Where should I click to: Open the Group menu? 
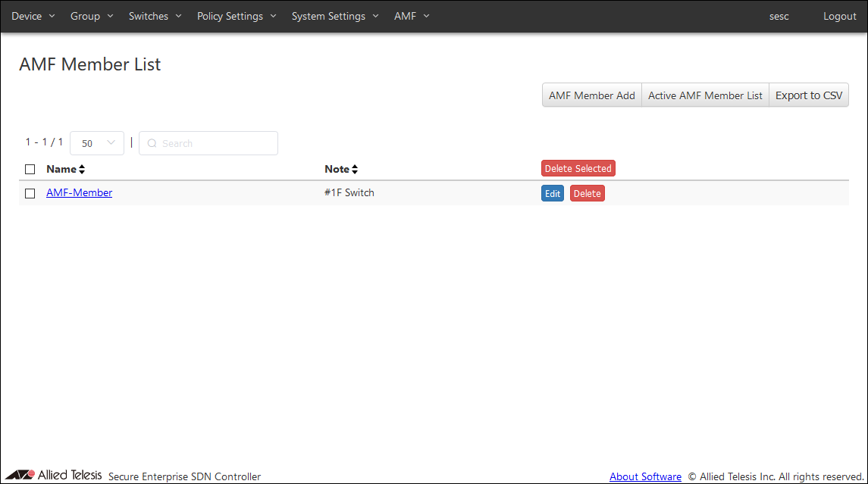tap(92, 16)
